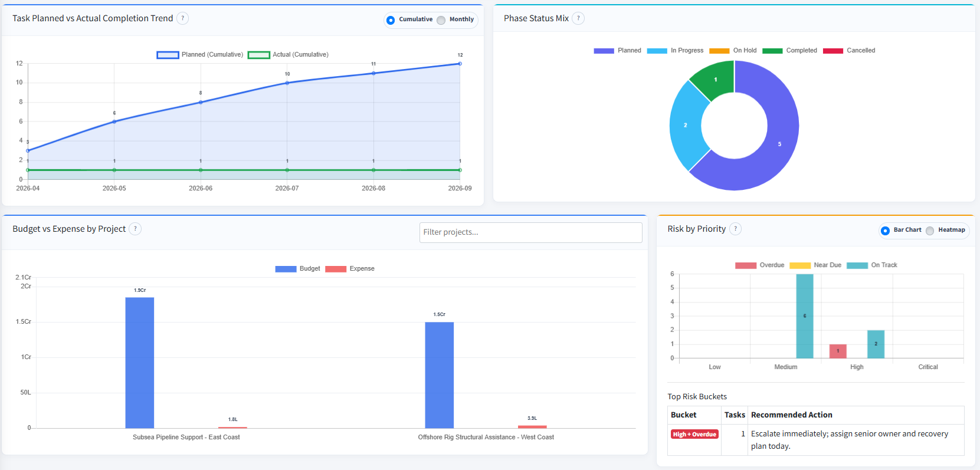The image size is (980, 470).
Task: Click the 'Top Risk Buckets' heading
Action: [697, 397]
